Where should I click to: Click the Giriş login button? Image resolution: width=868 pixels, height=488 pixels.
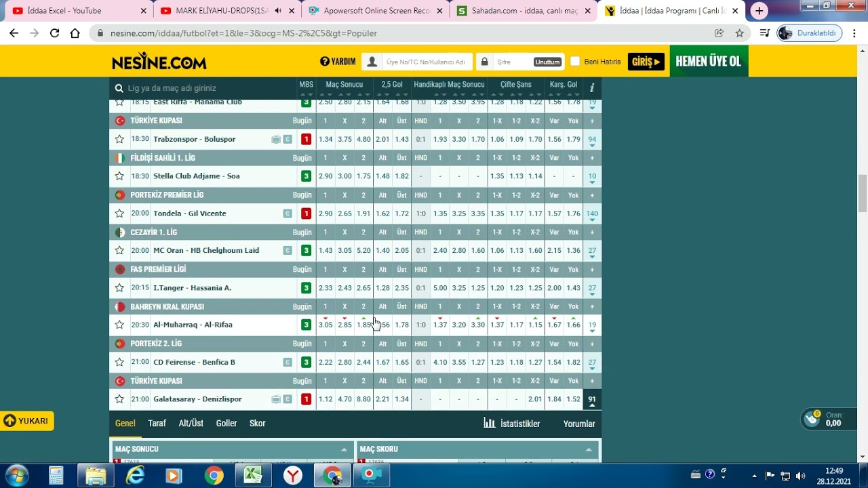tap(646, 62)
